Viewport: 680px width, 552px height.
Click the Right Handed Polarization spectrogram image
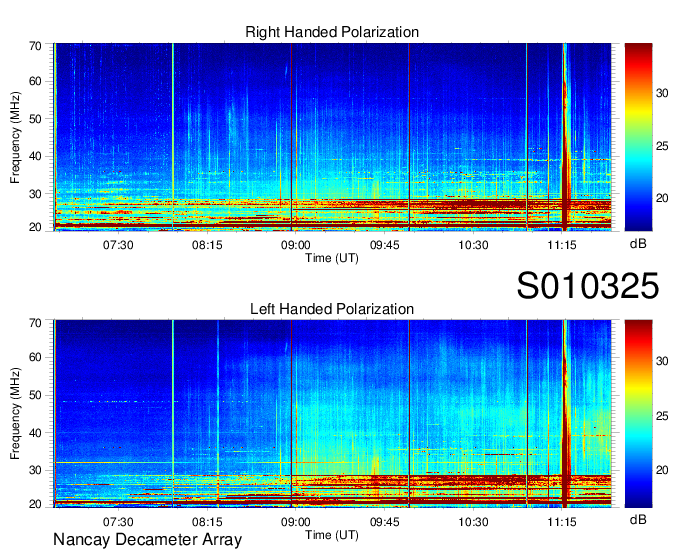[332, 137]
